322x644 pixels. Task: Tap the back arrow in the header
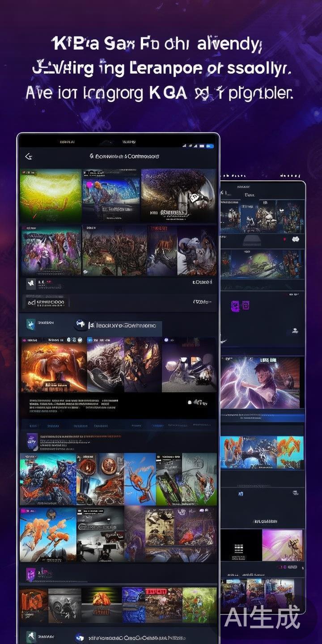[29, 156]
